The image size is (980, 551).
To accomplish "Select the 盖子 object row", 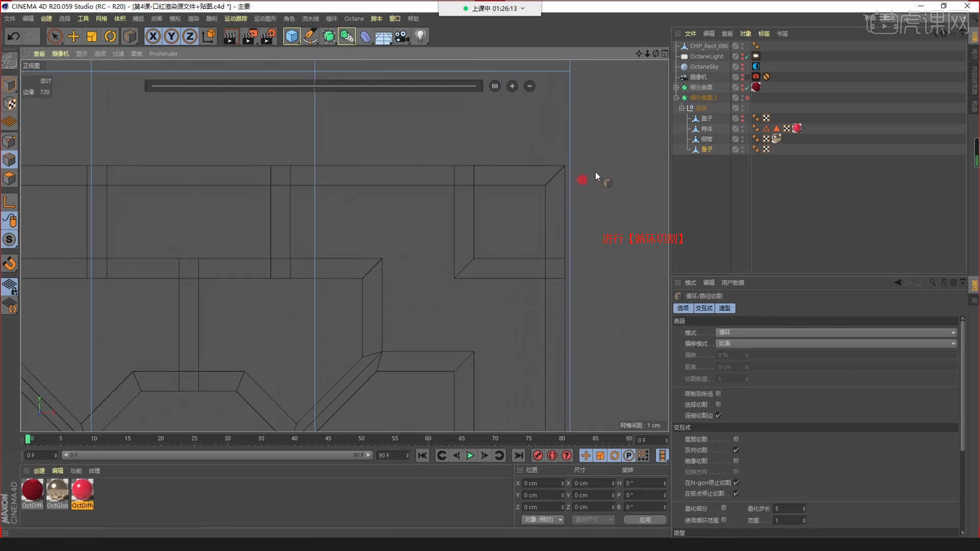I will click(x=707, y=118).
